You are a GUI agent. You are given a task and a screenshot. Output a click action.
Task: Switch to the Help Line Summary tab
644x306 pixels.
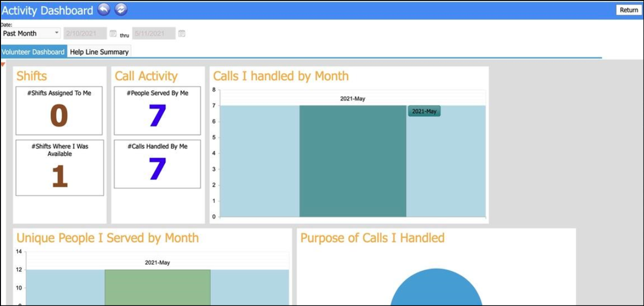(99, 52)
